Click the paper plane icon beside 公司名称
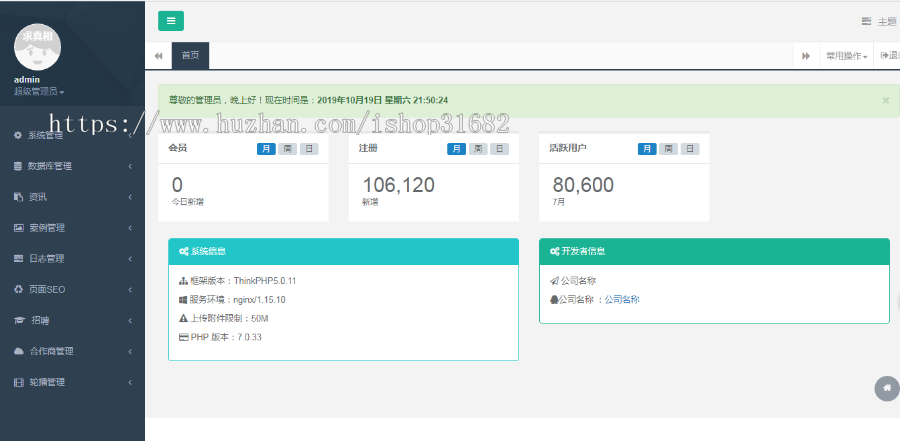 coord(554,281)
